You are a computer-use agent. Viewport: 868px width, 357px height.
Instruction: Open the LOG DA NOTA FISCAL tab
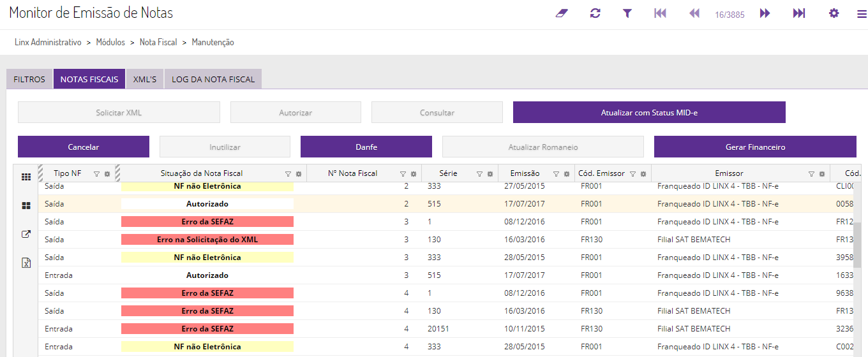[213, 80]
